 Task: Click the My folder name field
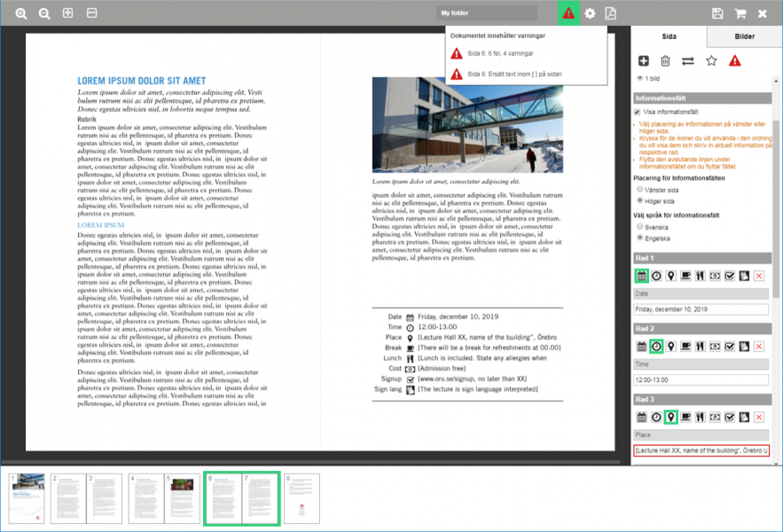(487, 13)
